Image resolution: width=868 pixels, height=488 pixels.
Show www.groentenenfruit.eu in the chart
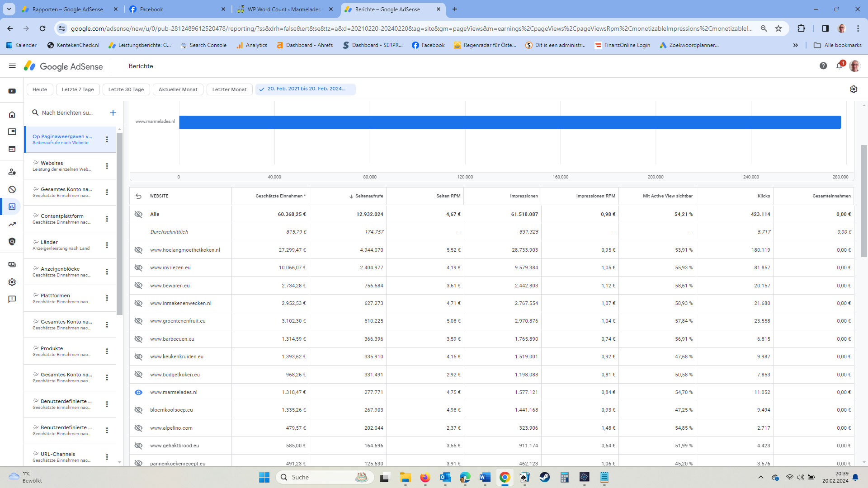pos(139,321)
